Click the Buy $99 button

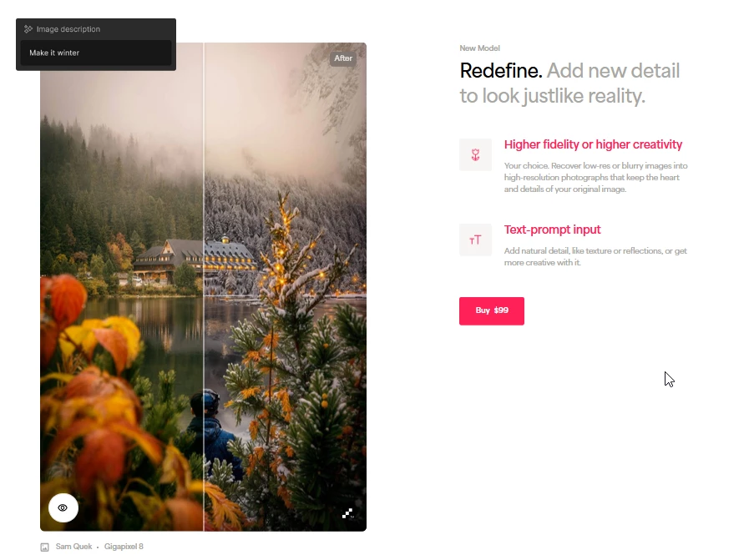pos(492,310)
